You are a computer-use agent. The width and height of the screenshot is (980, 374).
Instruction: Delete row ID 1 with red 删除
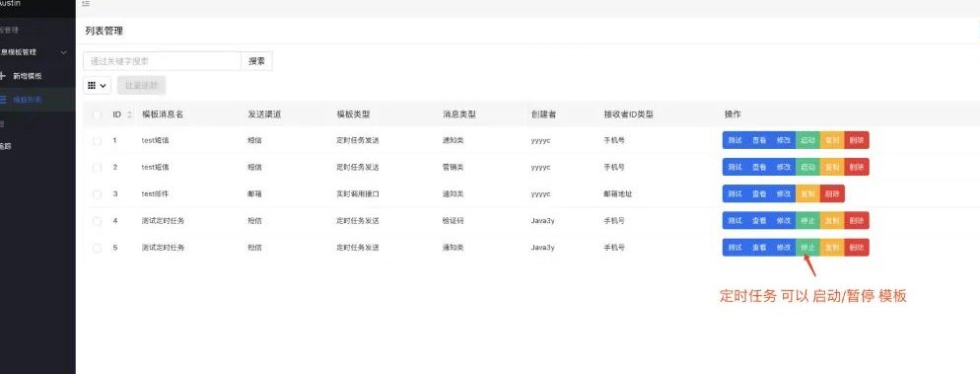coord(857,141)
